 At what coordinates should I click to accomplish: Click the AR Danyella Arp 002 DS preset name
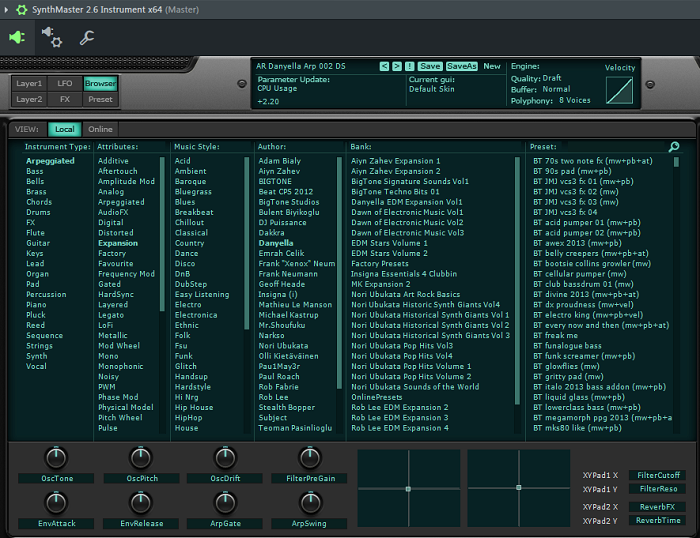point(300,66)
